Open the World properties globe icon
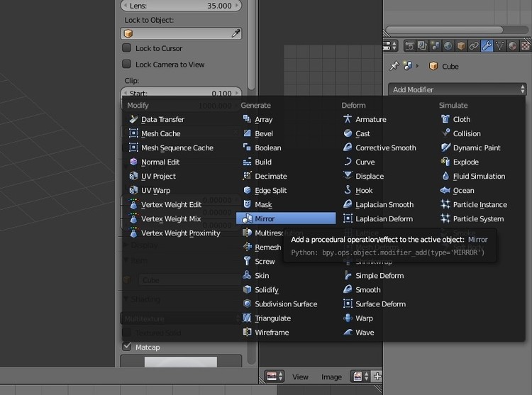 click(x=448, y=46)
